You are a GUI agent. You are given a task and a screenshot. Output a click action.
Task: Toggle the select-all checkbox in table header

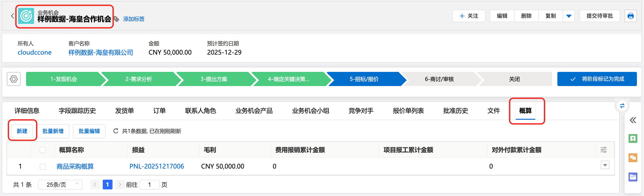[43, 150]
